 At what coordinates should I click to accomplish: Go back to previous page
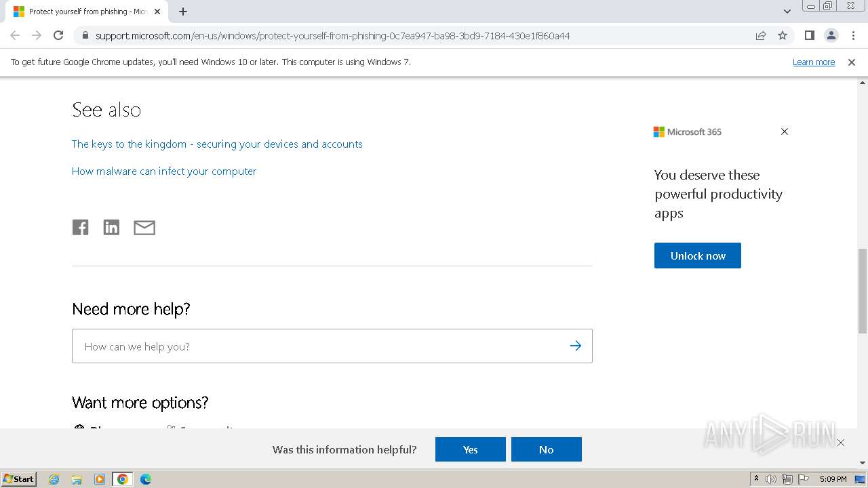(15, 35)
